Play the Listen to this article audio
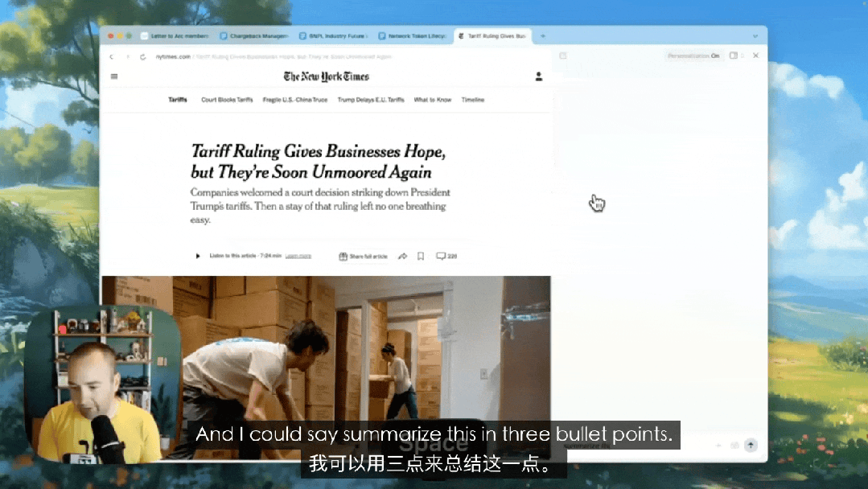This screenshot has width=868, height=489. (198, 257)
